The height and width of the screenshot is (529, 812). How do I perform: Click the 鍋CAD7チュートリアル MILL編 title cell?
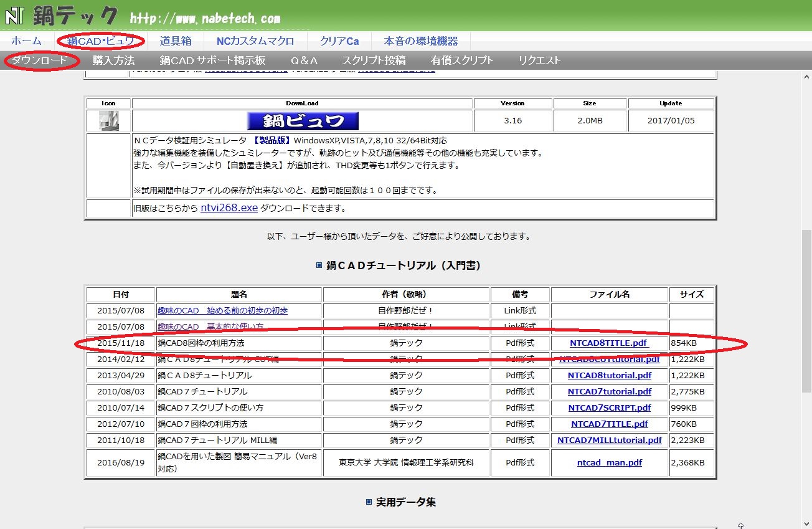(239, 440)
